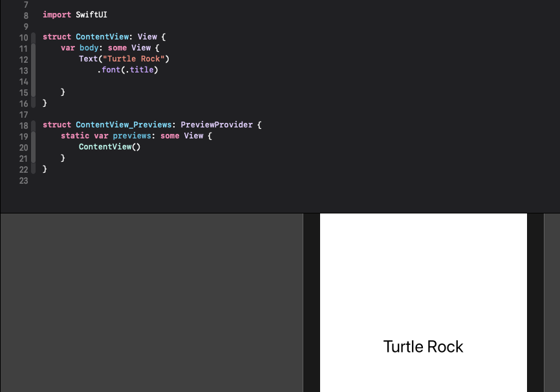
Task: Click line number 8 in the gutter
Action: pyautogui.click(x=26, y=16)
